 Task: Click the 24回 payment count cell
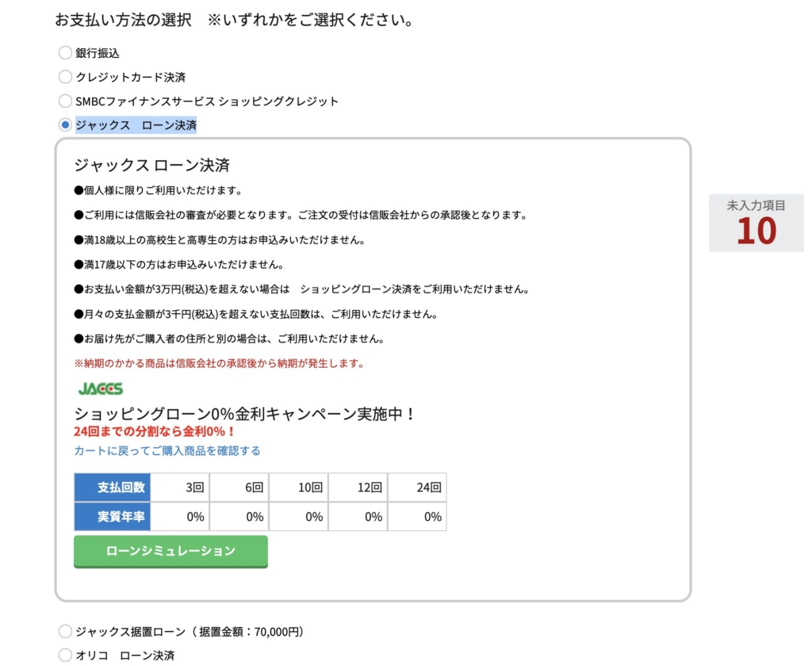tap(417, 488)
